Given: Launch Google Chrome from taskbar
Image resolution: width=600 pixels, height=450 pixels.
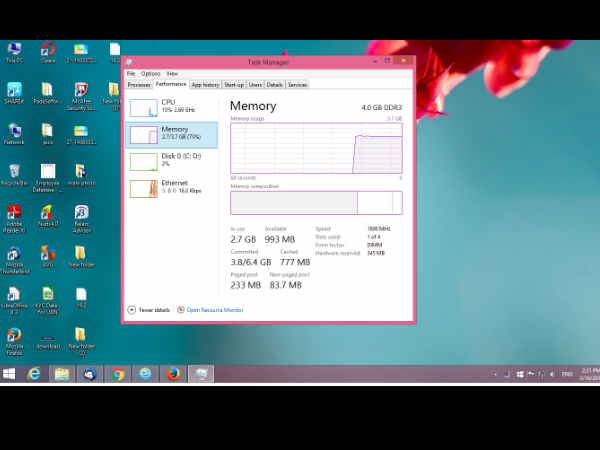Looking at the screenshot, I should (118, 374).
